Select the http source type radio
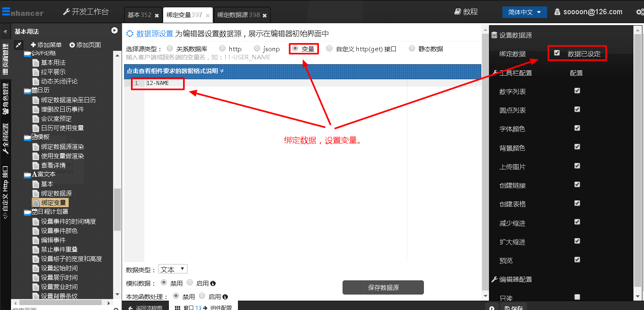This screenshot has width=644, height=310. pos(223,48)
